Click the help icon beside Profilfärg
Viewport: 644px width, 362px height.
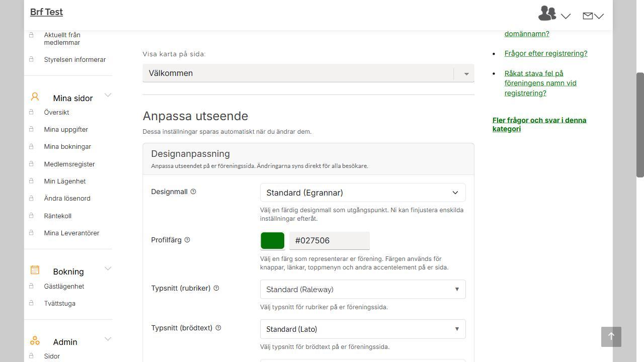187,240
